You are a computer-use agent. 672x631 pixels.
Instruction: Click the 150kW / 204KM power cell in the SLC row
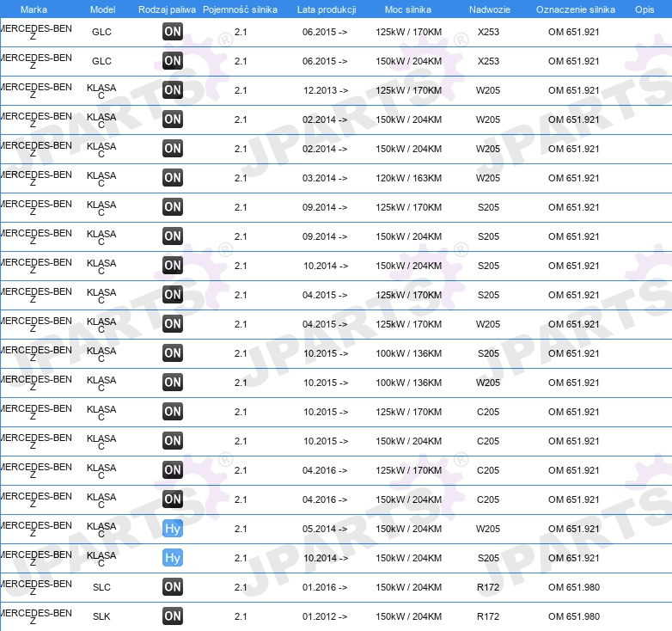(408, 587)
